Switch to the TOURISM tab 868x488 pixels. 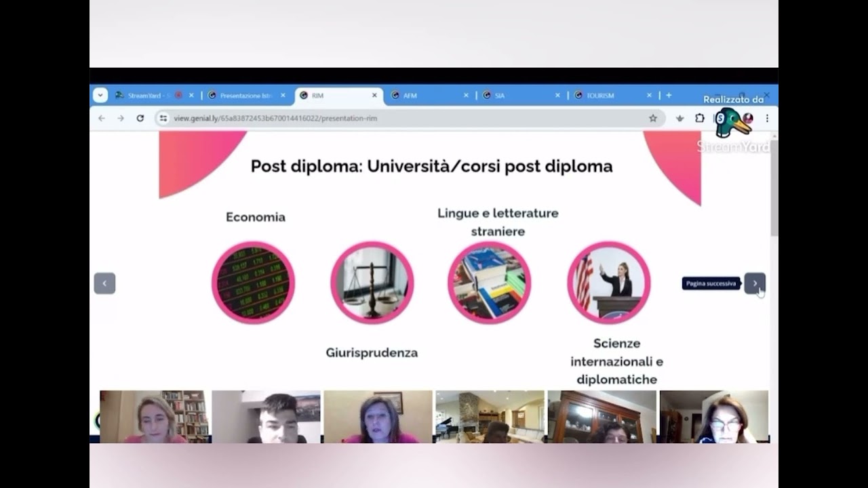click(612, 96)
